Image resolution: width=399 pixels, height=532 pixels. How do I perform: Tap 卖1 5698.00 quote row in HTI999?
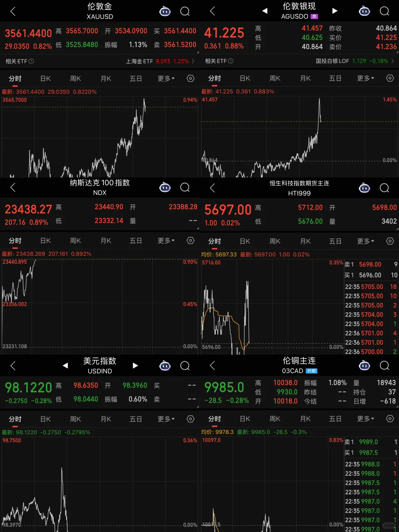click(371, 264)
